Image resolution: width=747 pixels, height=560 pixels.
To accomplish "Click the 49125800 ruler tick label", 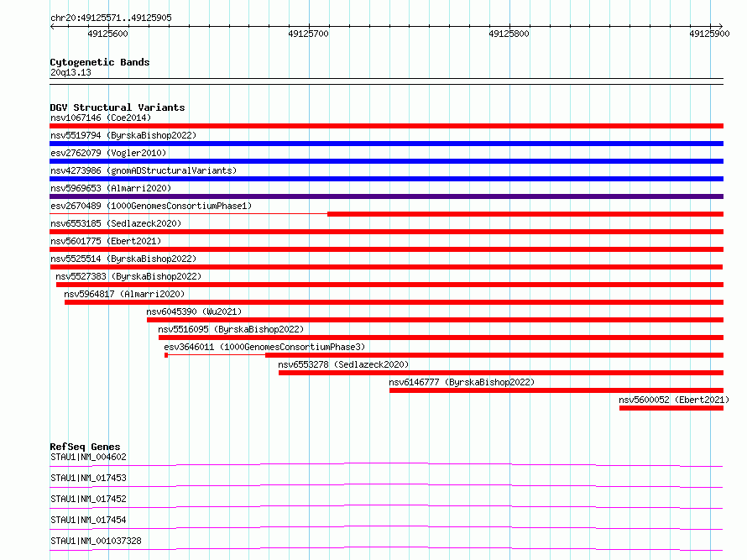I will pyautogui.click(x=509, y=34).
